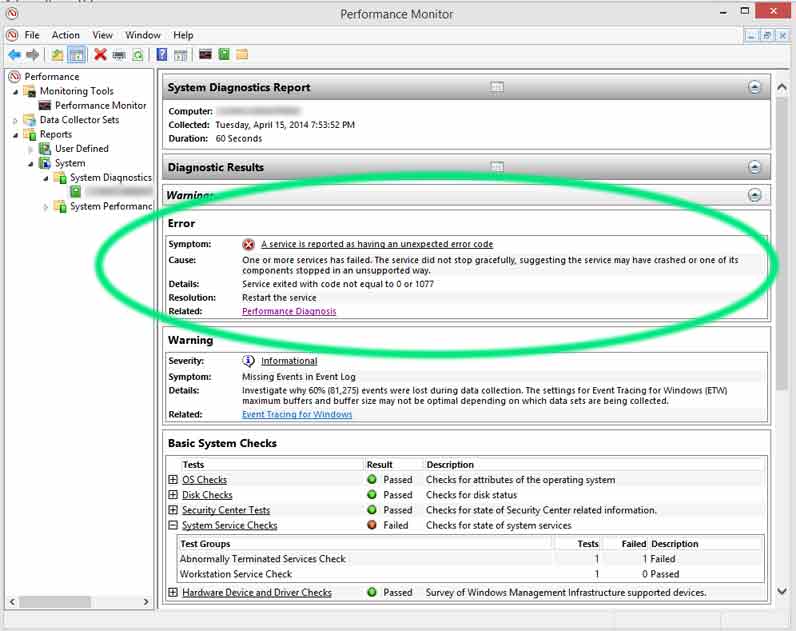Open the View menu
Viewport: 796px width, 631px height.
coord(102,35)
